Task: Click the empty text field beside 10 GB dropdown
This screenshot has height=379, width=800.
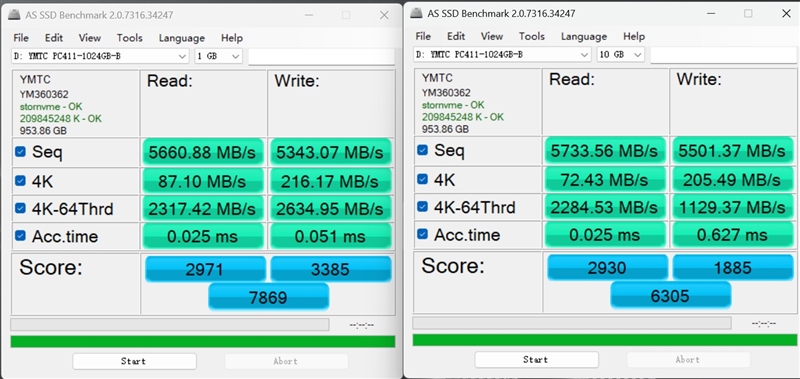Action: coord(723,55)
